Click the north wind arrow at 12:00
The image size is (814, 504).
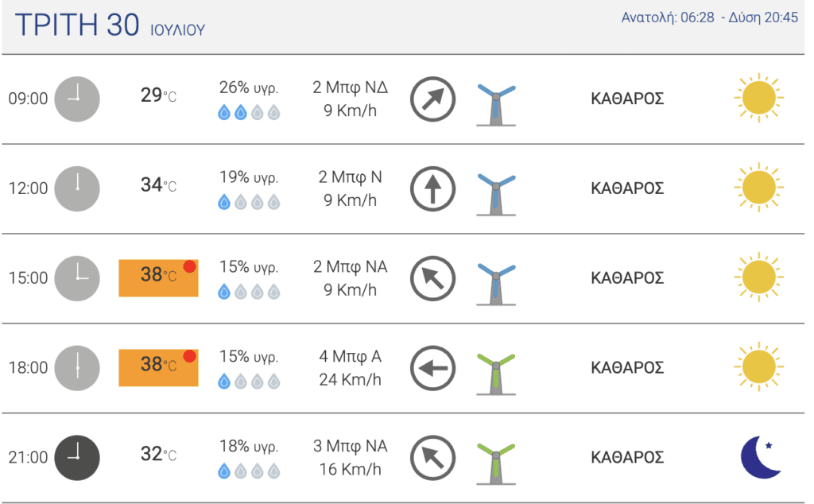tap(433, 189)
